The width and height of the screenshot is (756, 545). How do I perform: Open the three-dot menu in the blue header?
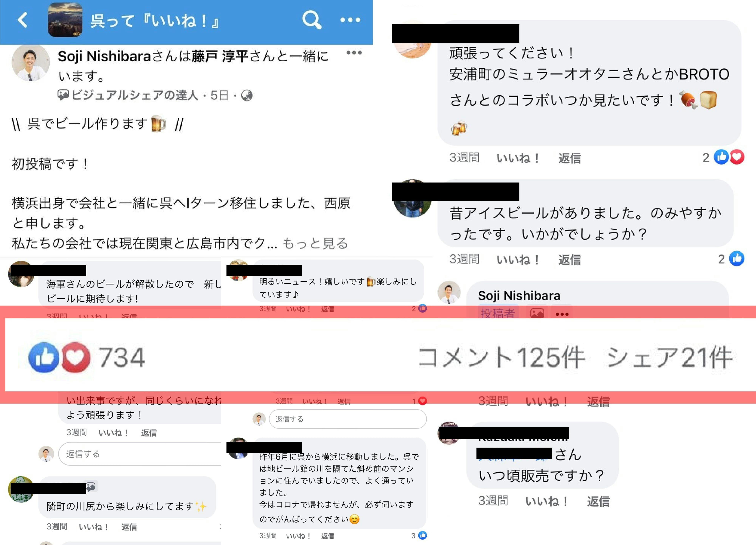click(x=350, y=20)
